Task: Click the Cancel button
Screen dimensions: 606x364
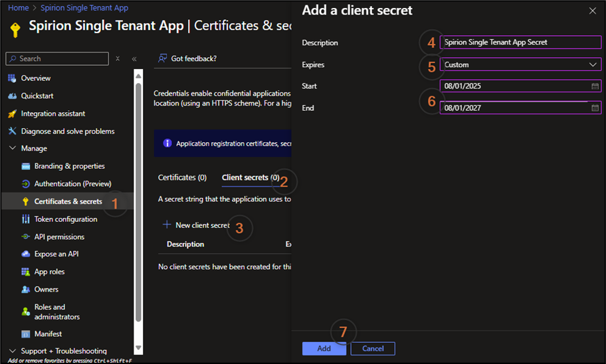Action: (x=373, y=349)
